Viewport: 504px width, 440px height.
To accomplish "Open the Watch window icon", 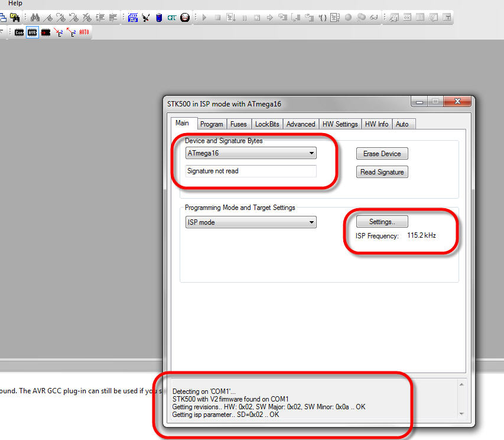I will point(394,17).
